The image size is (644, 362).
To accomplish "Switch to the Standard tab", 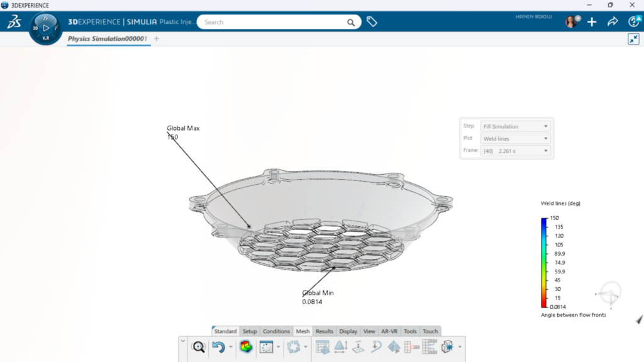I will [x=225, y=331].
